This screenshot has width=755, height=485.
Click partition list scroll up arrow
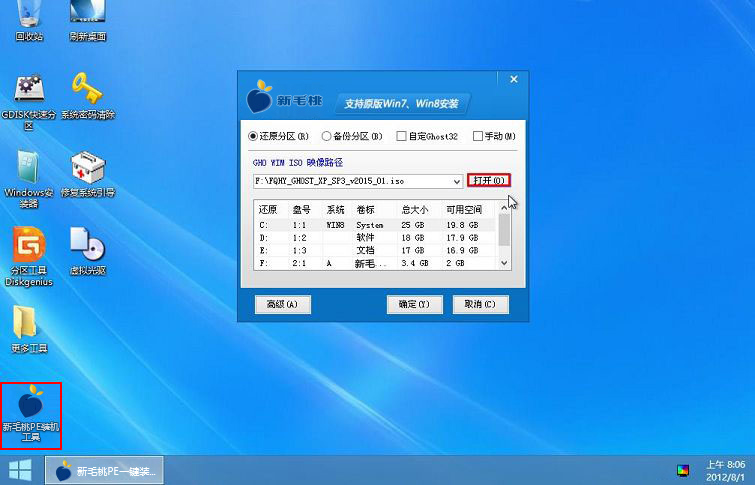coord(504,208)
